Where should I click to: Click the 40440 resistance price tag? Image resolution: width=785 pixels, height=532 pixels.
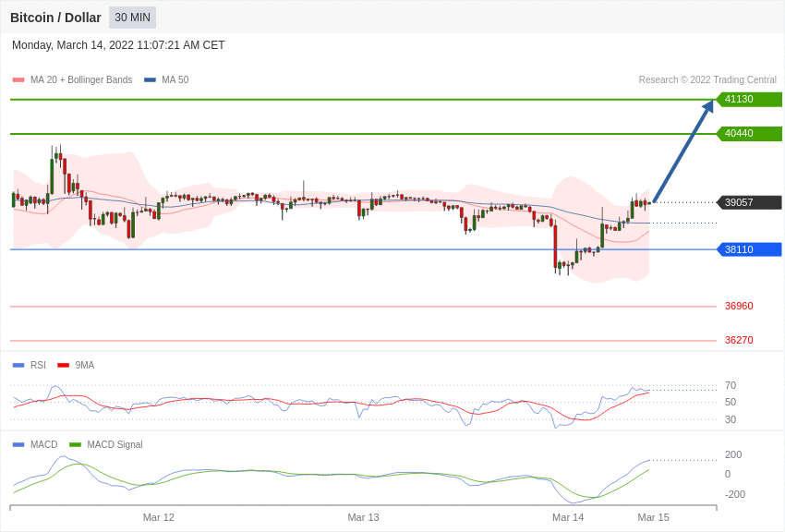[x=748, y=133]
